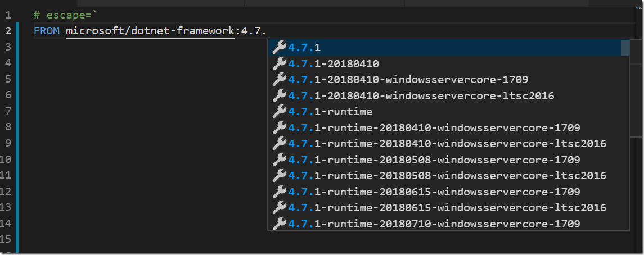This screenshot has width=644, height=255.
Task: Place cursor at end of FROM line
Action: click(x=267, y=31)
